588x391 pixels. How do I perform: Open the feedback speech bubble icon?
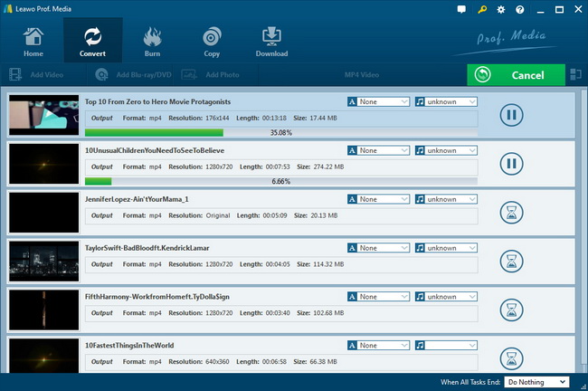click(x=461, y=9)
